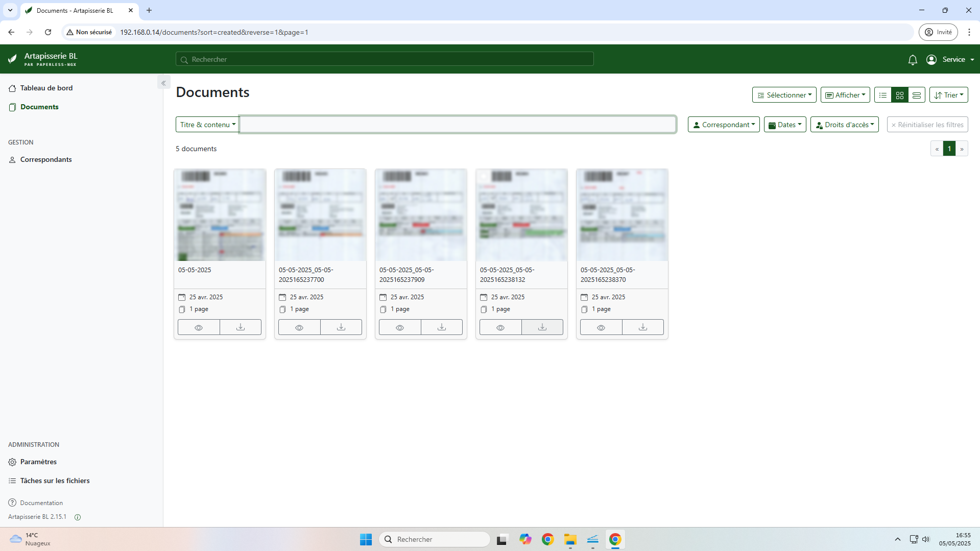Open the Documentation link

tap(41, 503)
